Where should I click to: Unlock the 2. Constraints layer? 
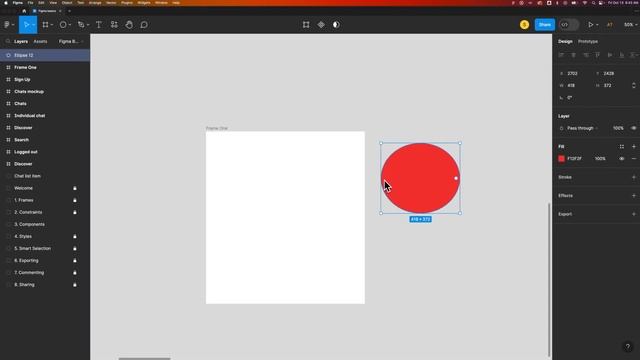(x=75, y=212)
